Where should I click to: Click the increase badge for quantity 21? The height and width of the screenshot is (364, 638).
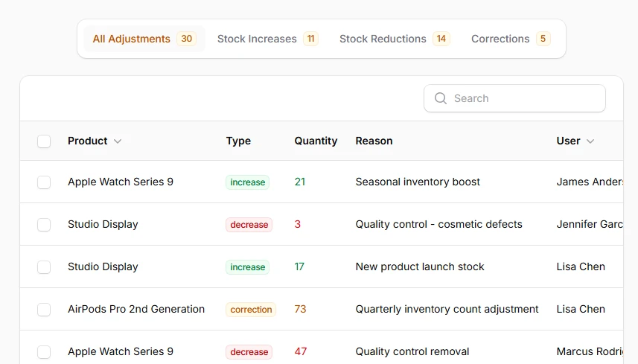coord(247,182)
